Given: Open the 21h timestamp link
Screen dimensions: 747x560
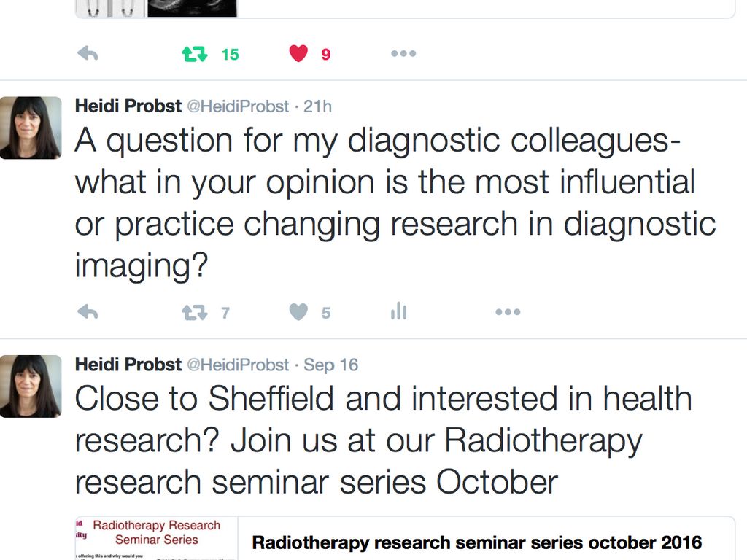Looking at the screenshot, I should 317,106.
